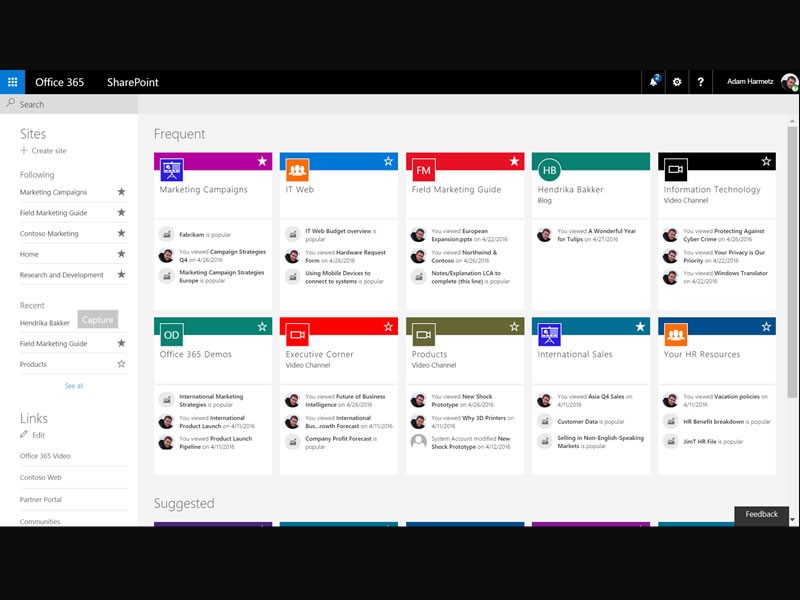The height and width of the screenshot is (600, 800).
Task: Send feedback via the Feedback button
Action: click(x=763, y=514)
